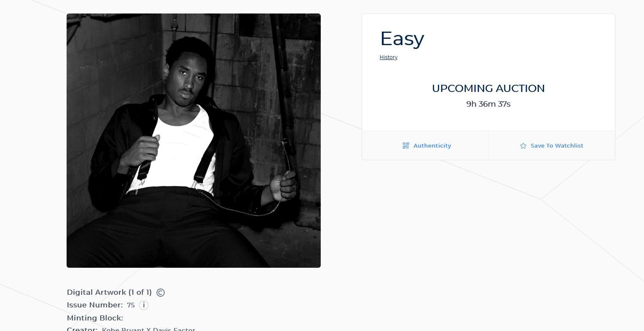Click the Issue Number label
This screenshot has height=331, width=644.
point(95,305)
